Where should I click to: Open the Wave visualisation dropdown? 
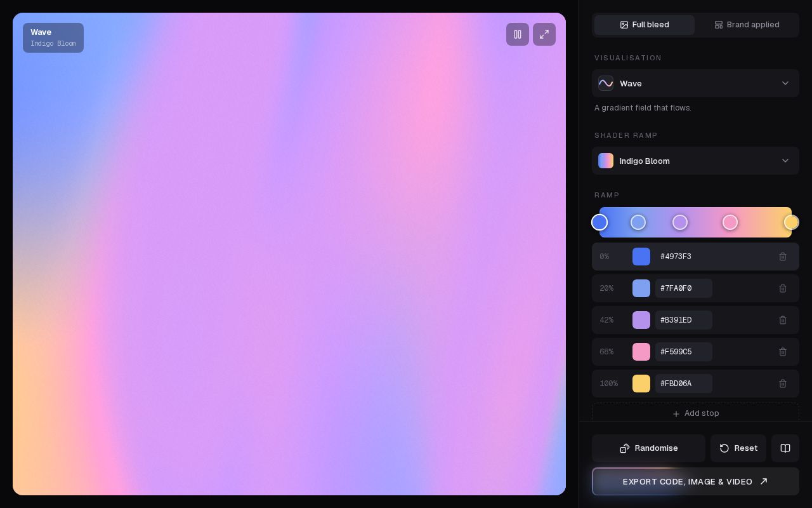coord(695,83)
